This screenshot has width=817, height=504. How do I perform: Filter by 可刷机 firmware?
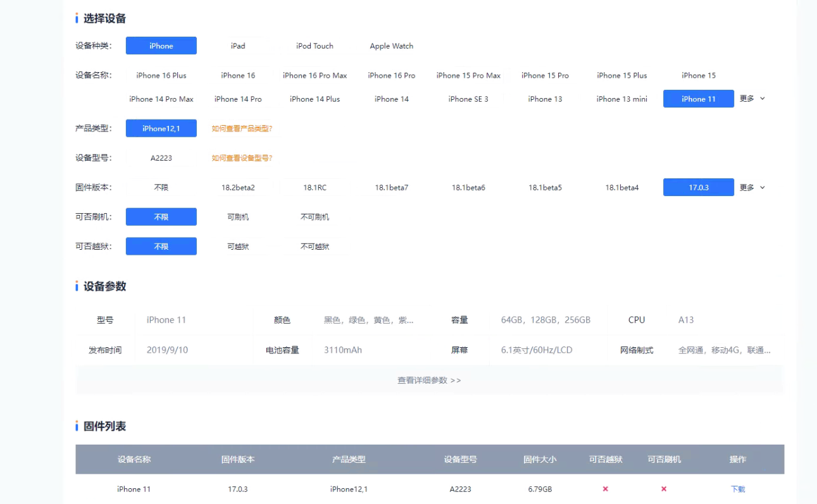(238, 217)
